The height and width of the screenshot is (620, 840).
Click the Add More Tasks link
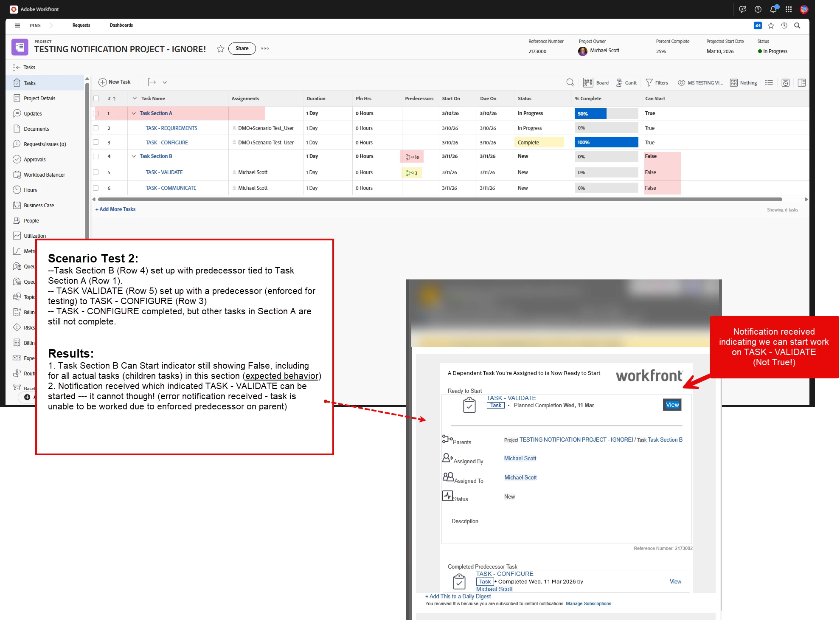115,209
